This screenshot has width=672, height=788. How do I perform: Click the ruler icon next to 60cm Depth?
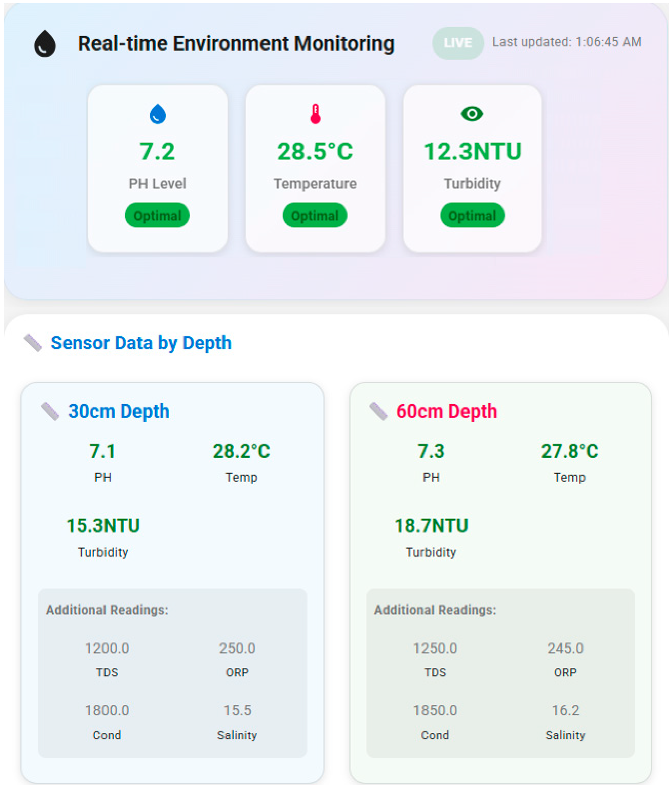(378, 411)
